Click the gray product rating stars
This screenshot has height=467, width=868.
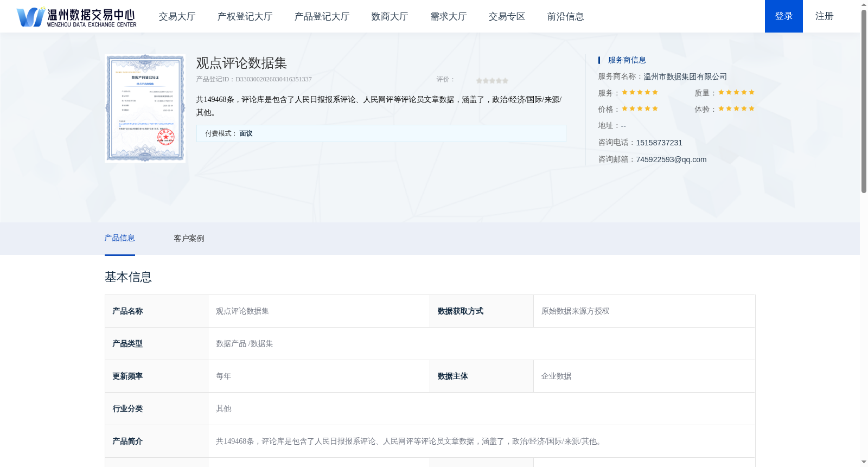pos(492,80)
